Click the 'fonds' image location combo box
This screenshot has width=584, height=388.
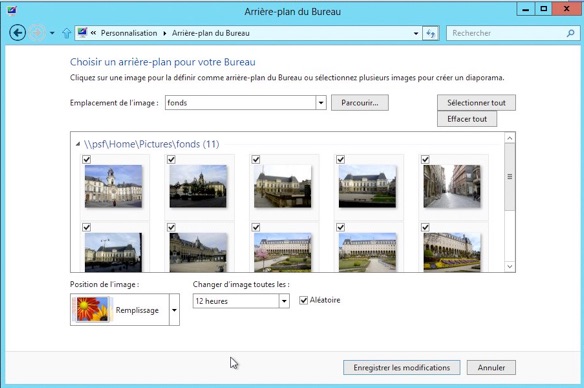[246, 103]
